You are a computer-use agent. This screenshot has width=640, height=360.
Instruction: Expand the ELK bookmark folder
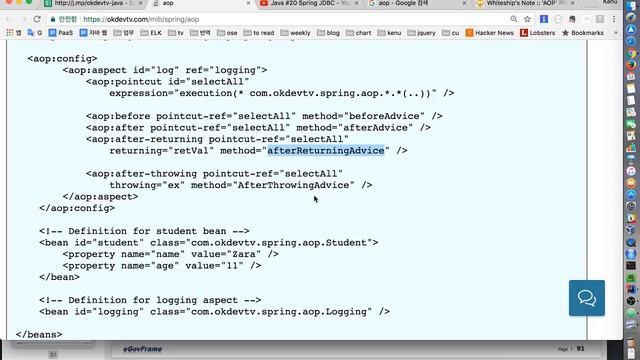pyautogui.click(x=151, y=33)
